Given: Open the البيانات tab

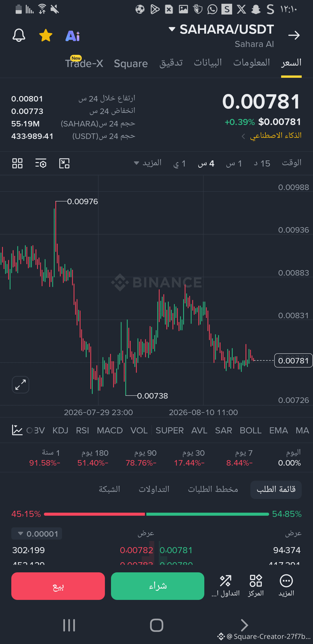Looking at the screenshot, I should (208, 62).
